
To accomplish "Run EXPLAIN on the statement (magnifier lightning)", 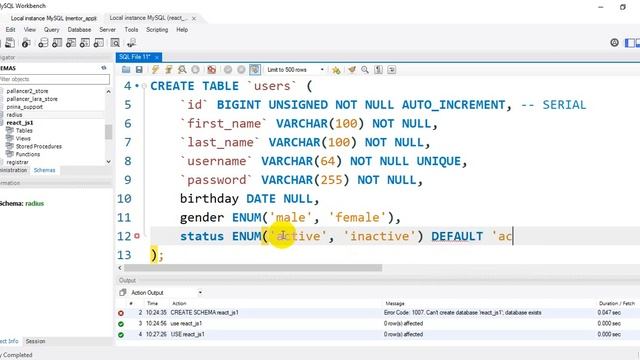I will (x=182, y=70).
